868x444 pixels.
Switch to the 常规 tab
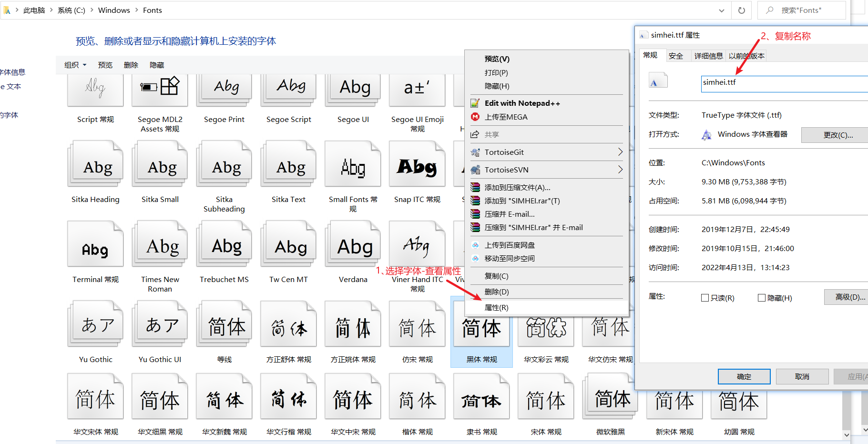click(651, 55)
